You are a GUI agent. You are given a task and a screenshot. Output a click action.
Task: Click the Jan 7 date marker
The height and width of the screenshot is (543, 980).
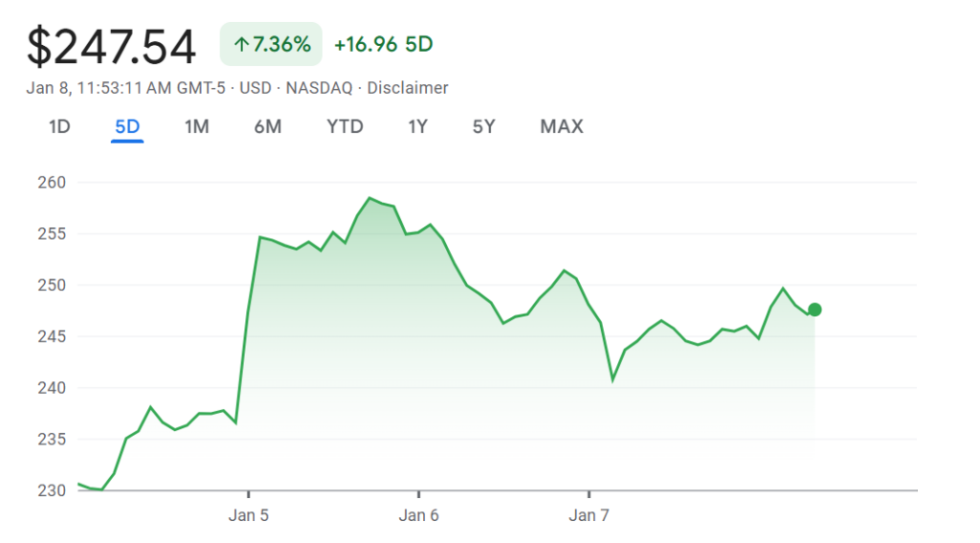589,515
